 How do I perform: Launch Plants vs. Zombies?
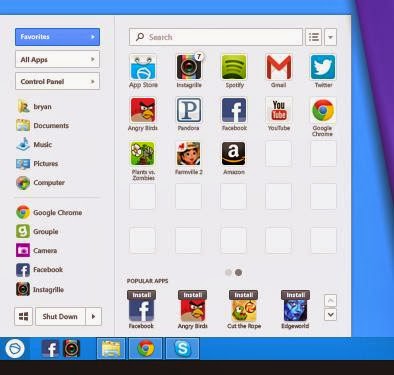pyautogui.click(x=143, y=154)
